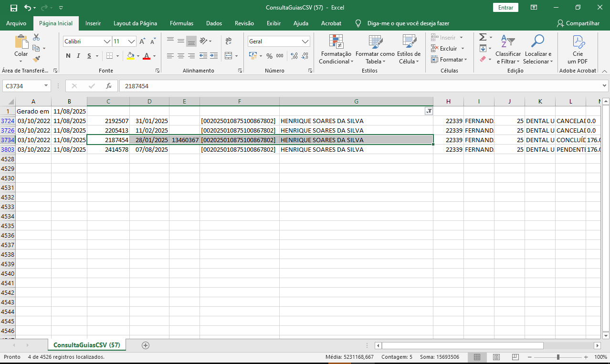Click the Entrar sign-in button
The height and width of the screenshot is (364, 610).
coord(505,8)
